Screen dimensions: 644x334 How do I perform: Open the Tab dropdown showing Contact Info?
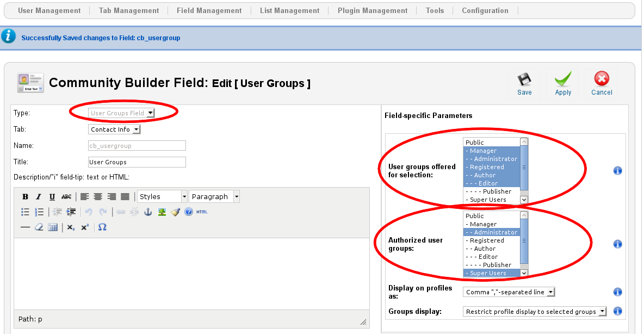(114, 129)
